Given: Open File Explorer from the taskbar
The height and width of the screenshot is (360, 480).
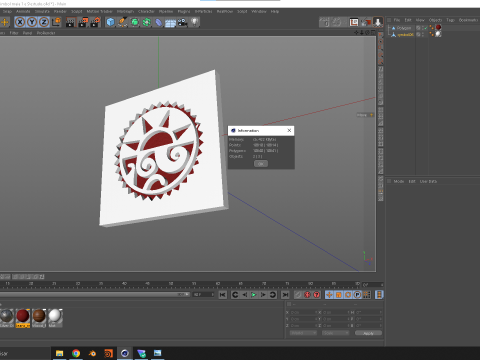Looking at the screenshot, I should click(59, 353).
